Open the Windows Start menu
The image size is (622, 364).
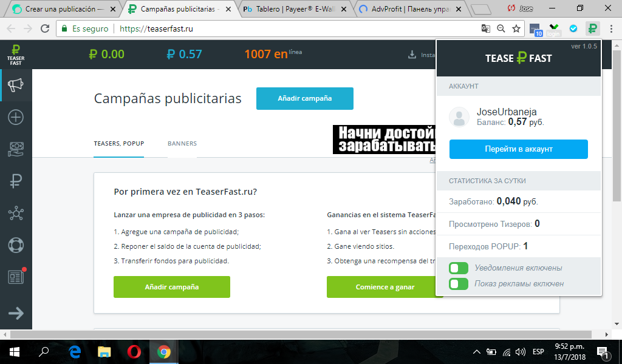[15, 352]
